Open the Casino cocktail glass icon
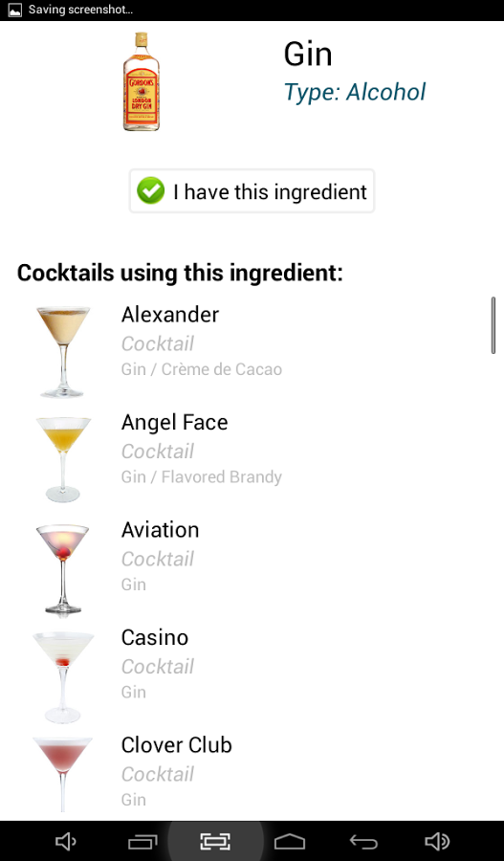 (x=63, y=676)
